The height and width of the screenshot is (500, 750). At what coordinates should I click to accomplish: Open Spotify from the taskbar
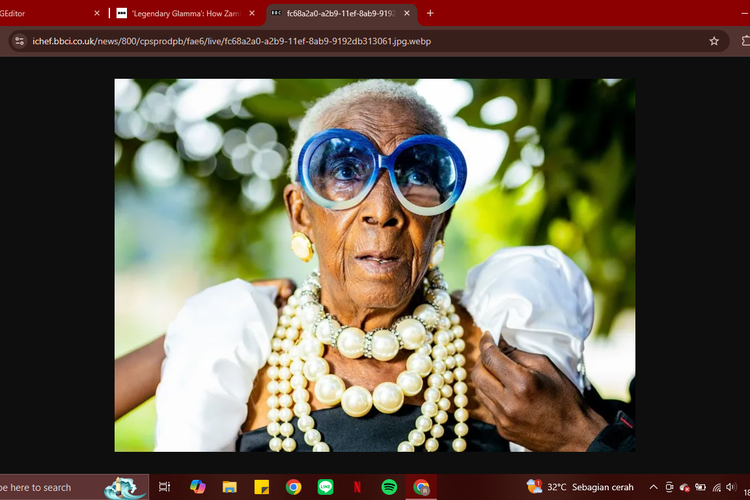tap(389, 487)
